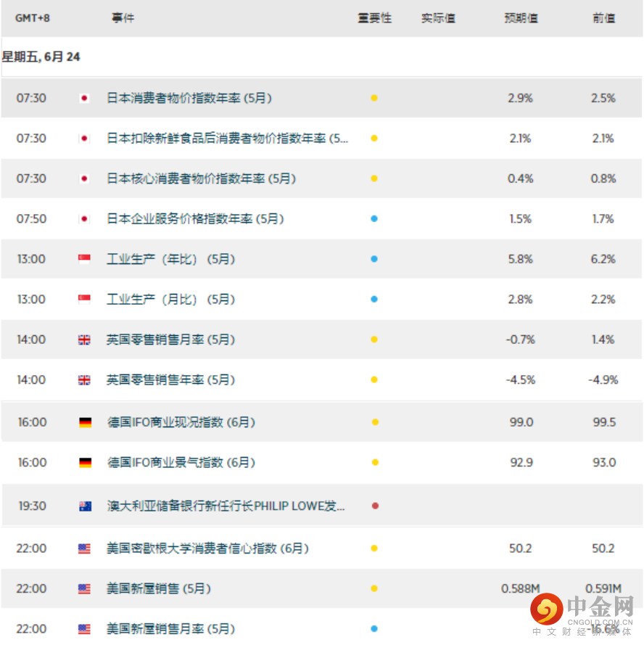Click the 重要性 column header
The width and height of the screenshot is (644, 645).
(x=375, y=18)
